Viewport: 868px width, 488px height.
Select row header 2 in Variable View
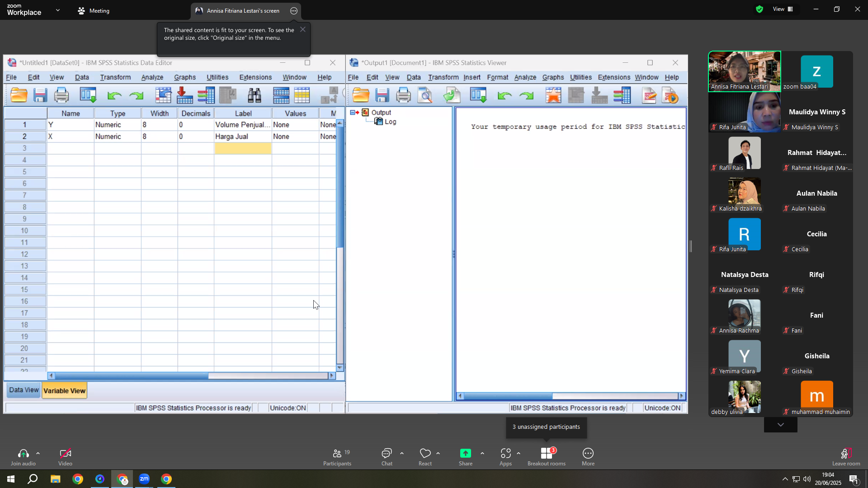[25, 136]
